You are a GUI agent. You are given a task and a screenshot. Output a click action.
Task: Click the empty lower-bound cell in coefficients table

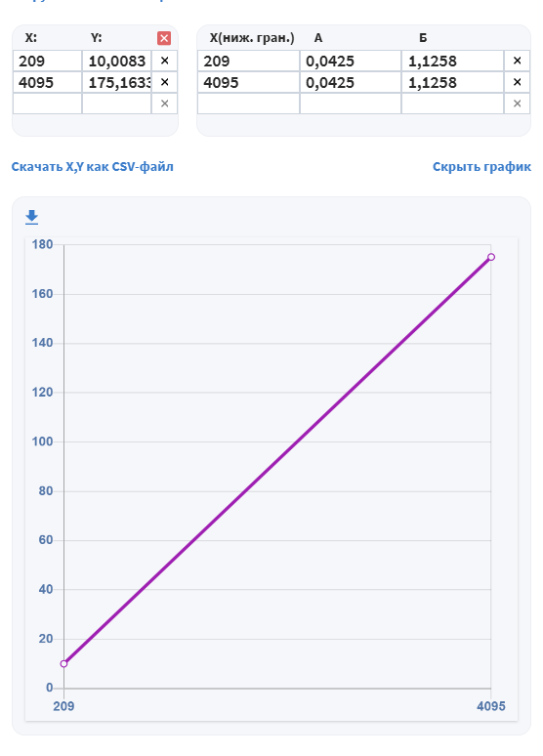(x=248, y=104)
